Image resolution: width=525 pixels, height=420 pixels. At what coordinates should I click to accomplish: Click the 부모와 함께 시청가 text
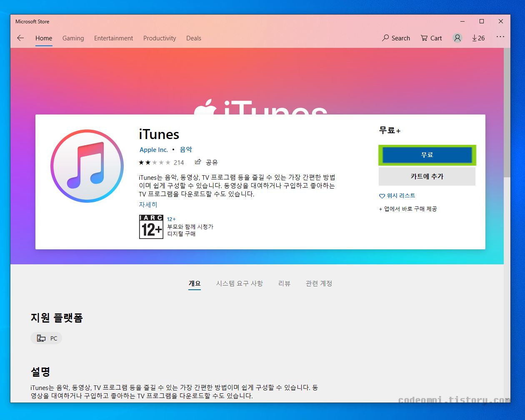pyautogui.click(x=190, y=227)
